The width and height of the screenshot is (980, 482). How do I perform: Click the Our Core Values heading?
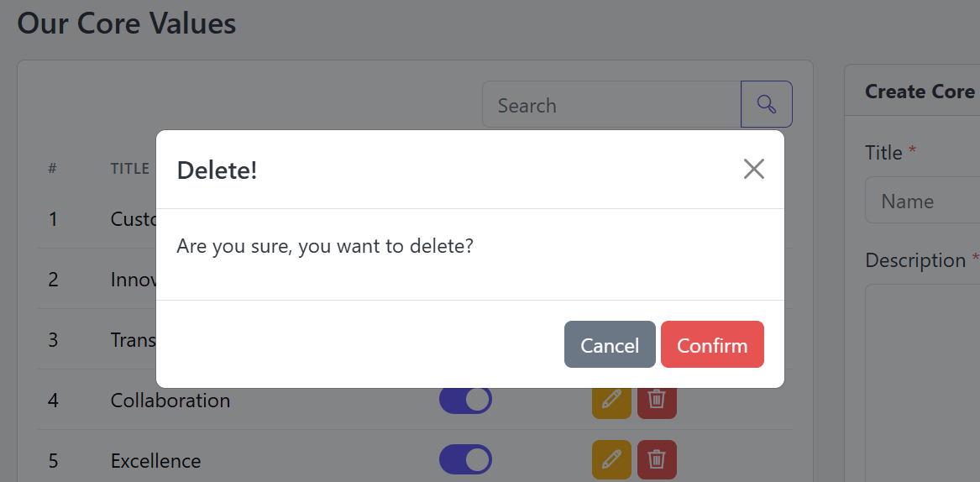[x=126, y=24]
